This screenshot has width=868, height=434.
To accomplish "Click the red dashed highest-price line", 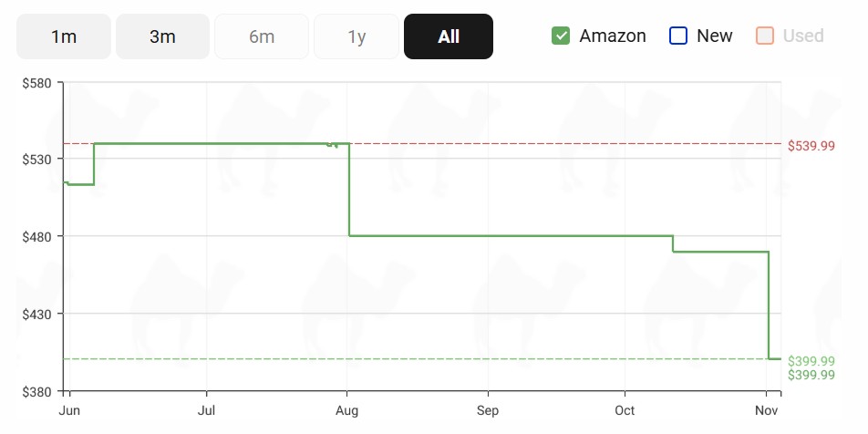I will pyautogui.click(x=547, y=144).
